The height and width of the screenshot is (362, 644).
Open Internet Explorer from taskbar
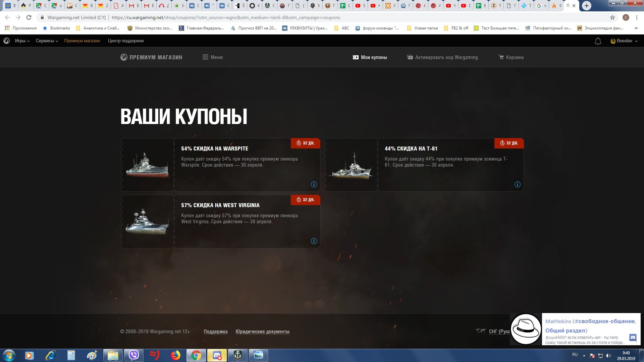[x=50, y=355]
